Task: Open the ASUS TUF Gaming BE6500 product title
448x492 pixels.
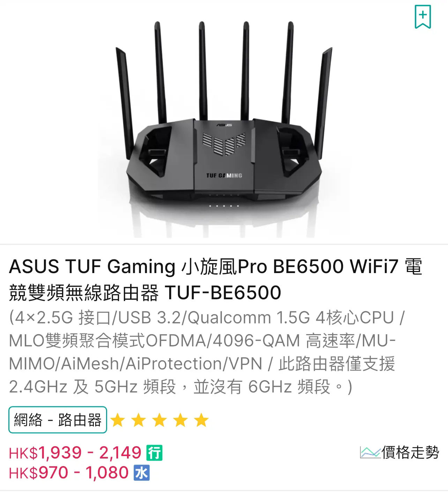Action: click(x=215, y=279)
